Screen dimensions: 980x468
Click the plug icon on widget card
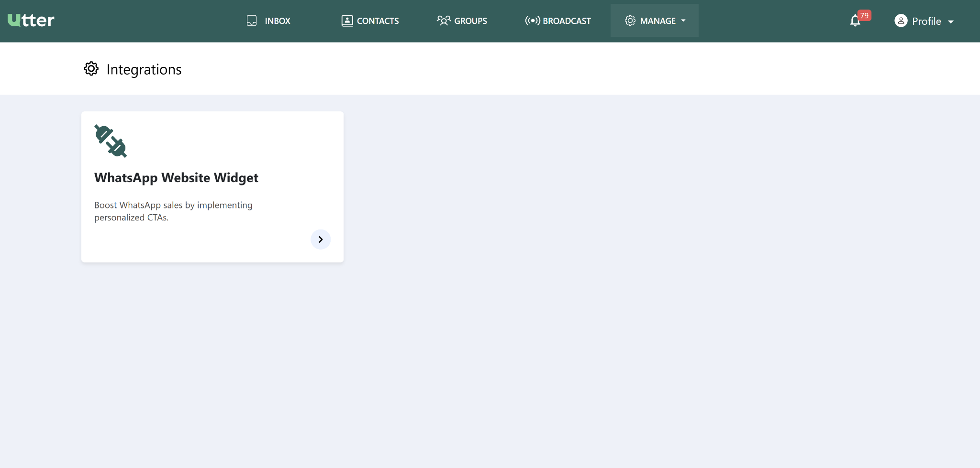(111, 141)
